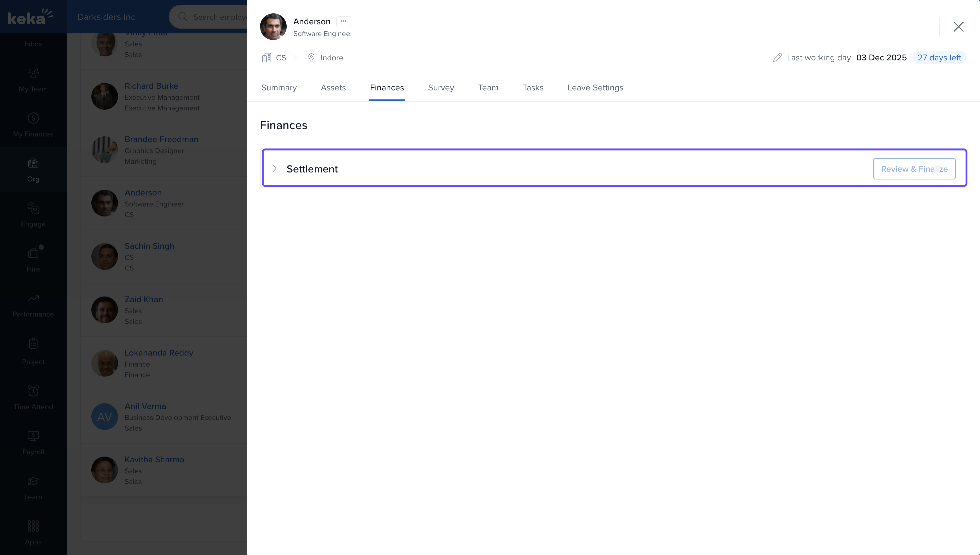Switch to the Assets tab
Viewport: 980px width, 555px height.
(333, 88)
